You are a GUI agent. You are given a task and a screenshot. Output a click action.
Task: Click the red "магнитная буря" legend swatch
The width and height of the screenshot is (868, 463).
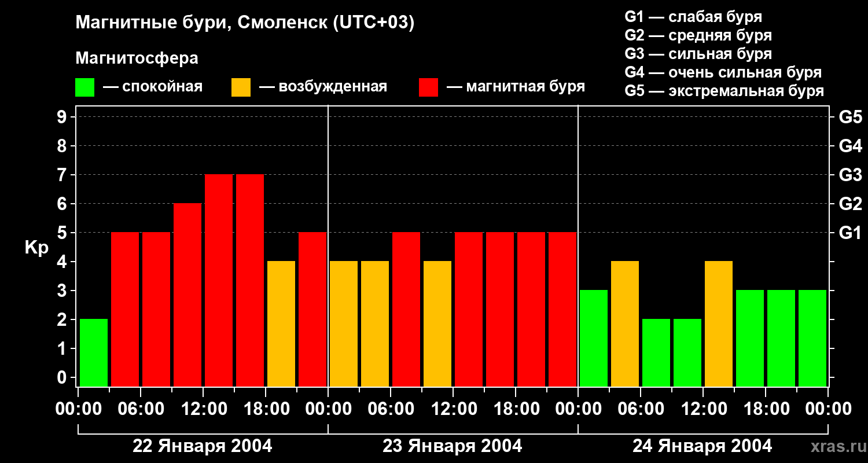pos(428,87)
